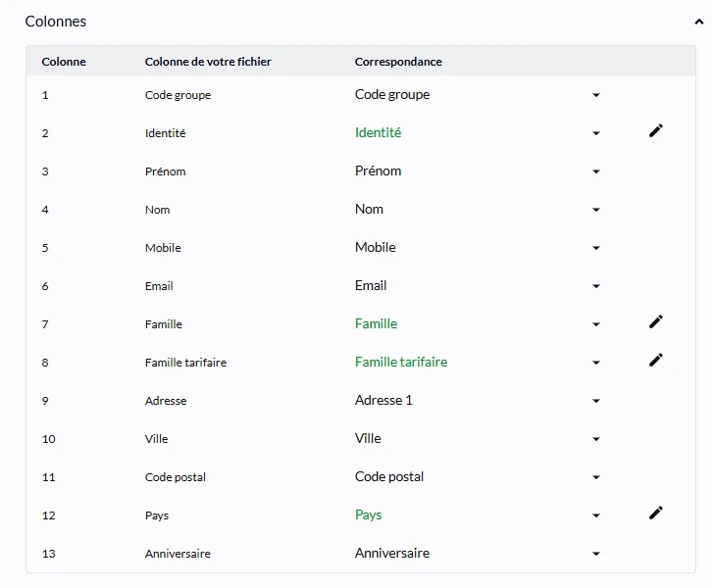Open dropdown arrow for Pays row
Image resolution: width=714 pixels, height=588 pixels.
(596, 515)
